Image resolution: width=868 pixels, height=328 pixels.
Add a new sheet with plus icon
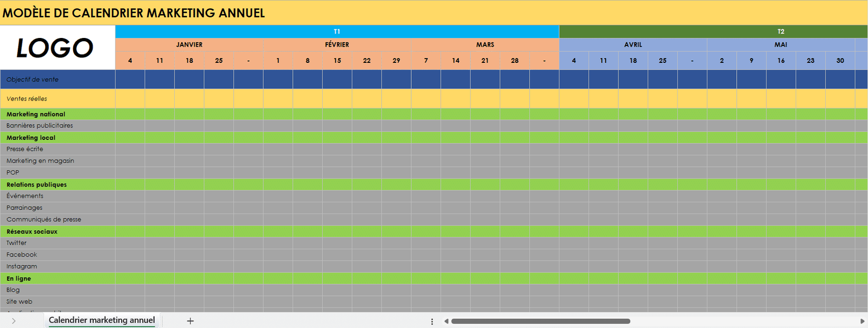(x=190, y=321)
